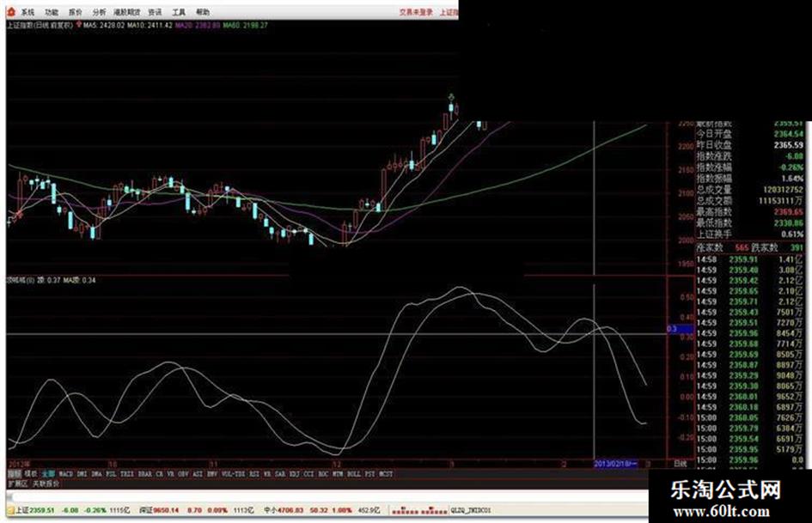Select the ASI indicator tab
The width and height of the screenshot is (812, 523).
198,474
